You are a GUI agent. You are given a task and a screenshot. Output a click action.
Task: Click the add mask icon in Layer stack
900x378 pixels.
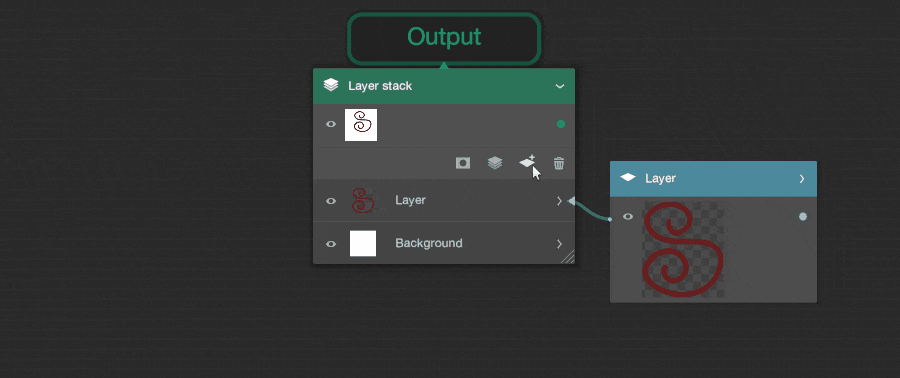463,163
